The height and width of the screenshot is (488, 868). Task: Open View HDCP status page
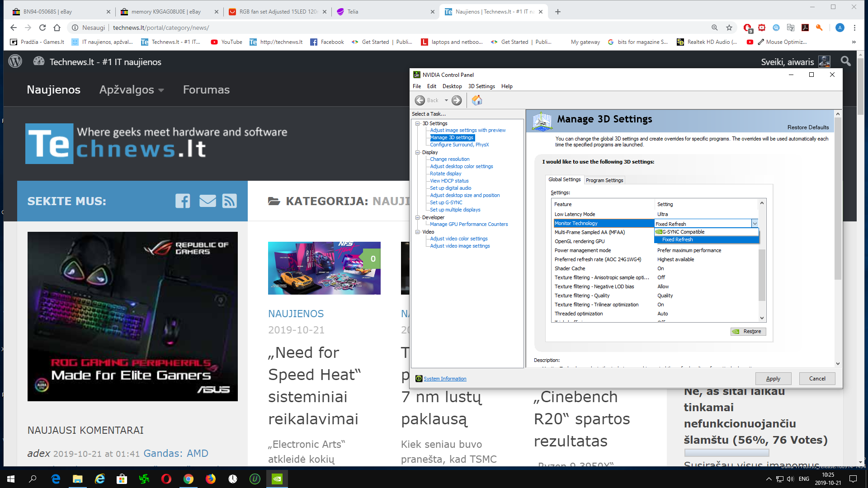[x=449, y=181]
